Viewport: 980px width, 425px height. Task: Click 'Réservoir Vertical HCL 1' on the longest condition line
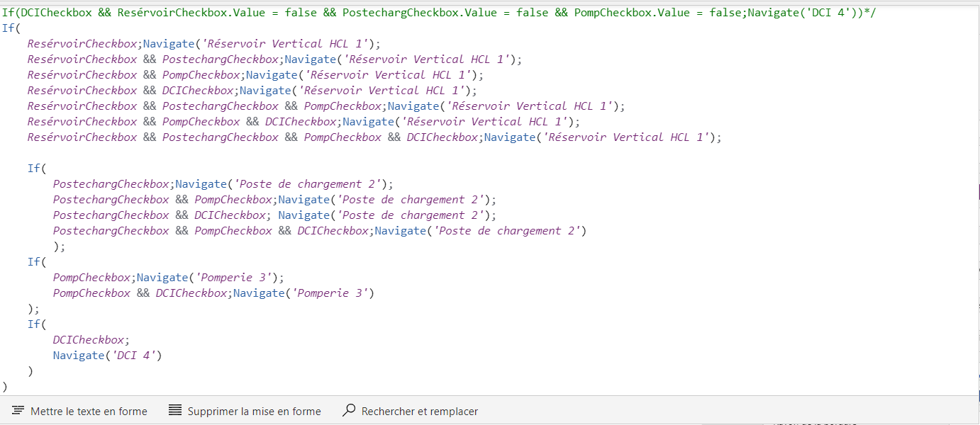(x=627, y=137)
